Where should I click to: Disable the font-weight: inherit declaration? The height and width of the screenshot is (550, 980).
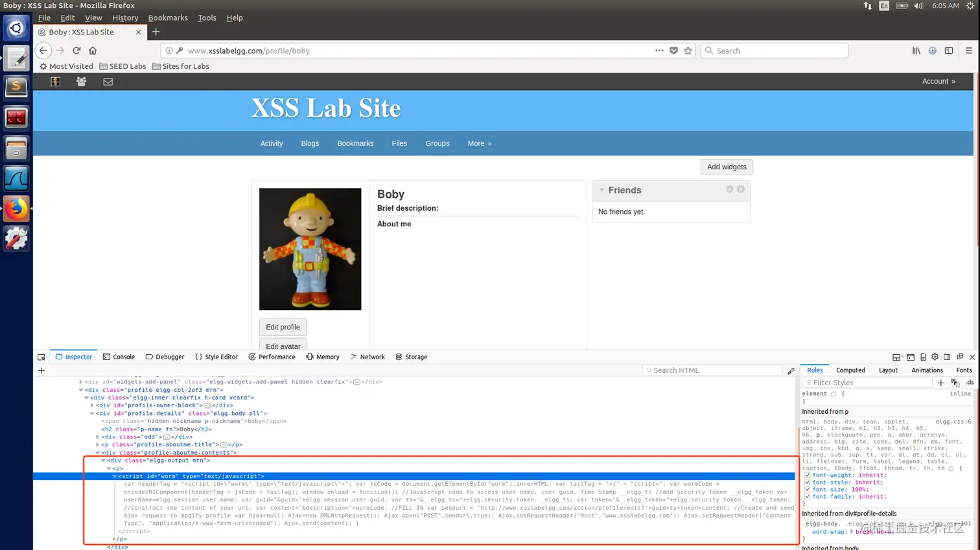tap(807, 475)
